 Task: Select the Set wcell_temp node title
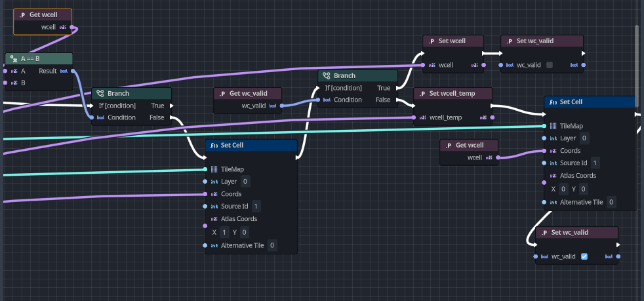453,94
